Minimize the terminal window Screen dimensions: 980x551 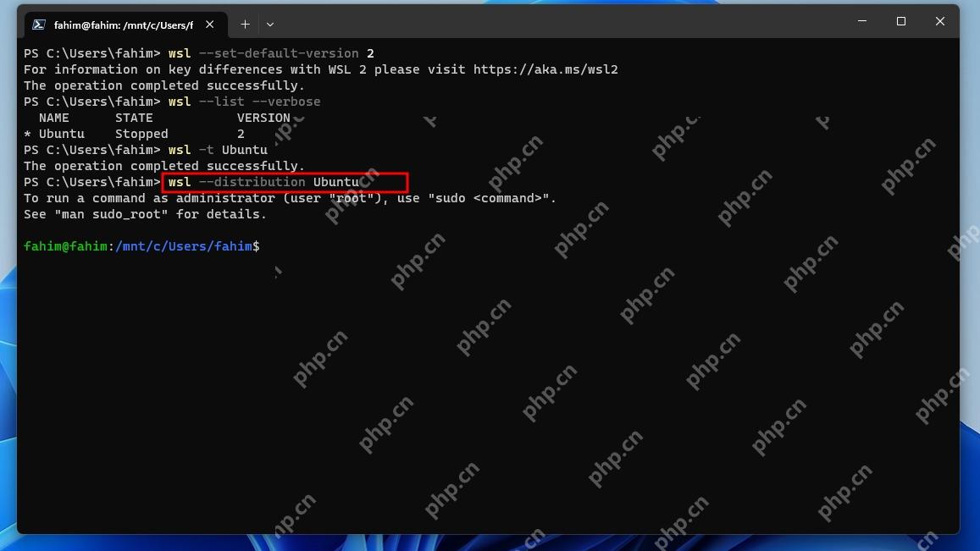click(862, 21)
